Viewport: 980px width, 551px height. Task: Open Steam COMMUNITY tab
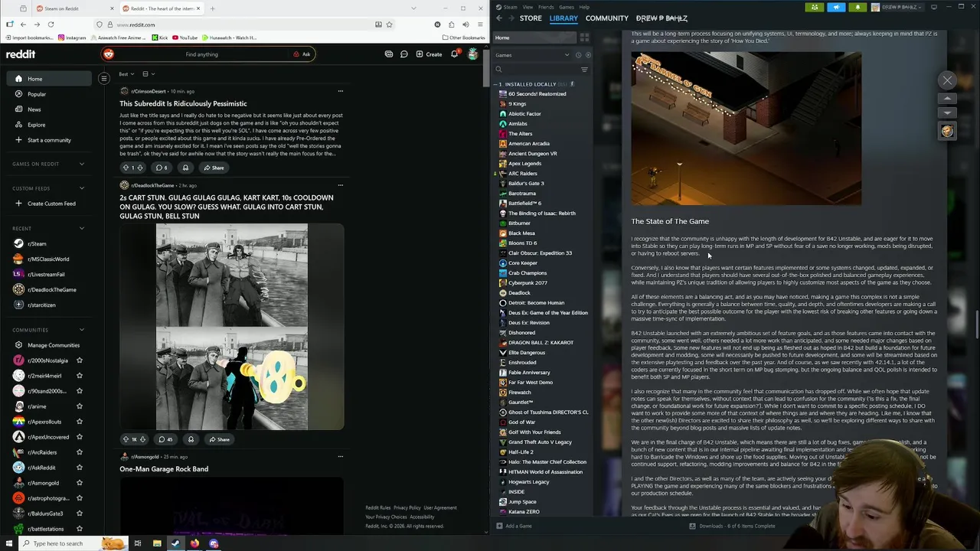tap(606, 18)
